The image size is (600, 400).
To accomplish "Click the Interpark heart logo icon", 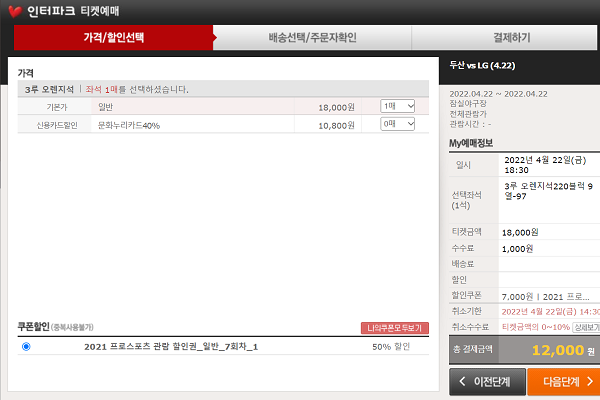I will [x=14, y=12].
